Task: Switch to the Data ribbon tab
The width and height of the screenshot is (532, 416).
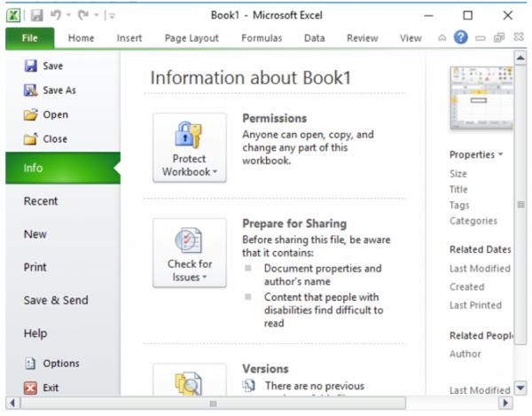Action: [x=314, y=38]
